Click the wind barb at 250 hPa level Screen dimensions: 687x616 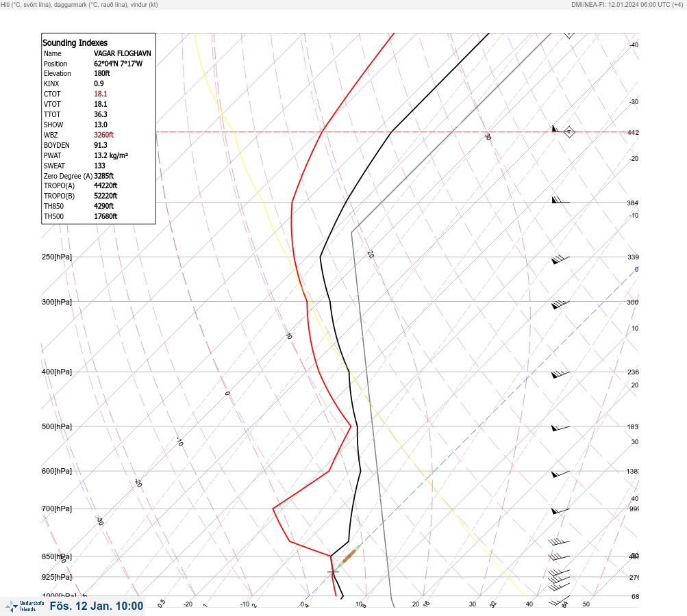pos(560,259)
